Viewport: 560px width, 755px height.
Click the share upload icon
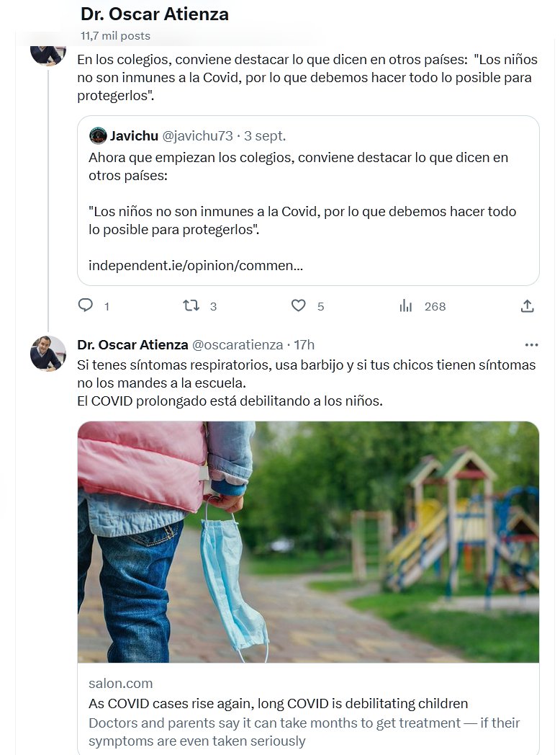[x=528, y=305]
